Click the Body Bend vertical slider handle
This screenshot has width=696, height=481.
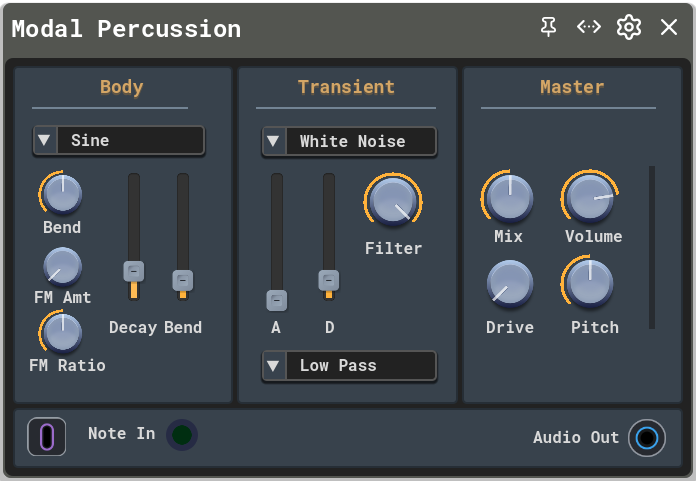pos(182,280)
